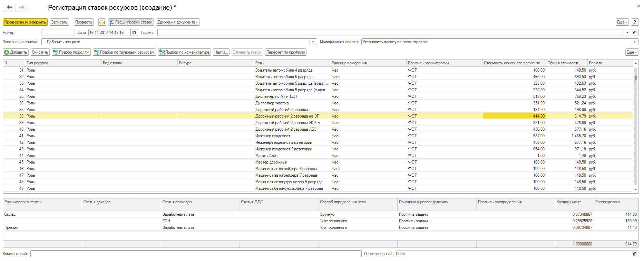The image size is (644, 261).
Task: Sort by 'Тип ресурса' column header
Action: pos(64,63)
